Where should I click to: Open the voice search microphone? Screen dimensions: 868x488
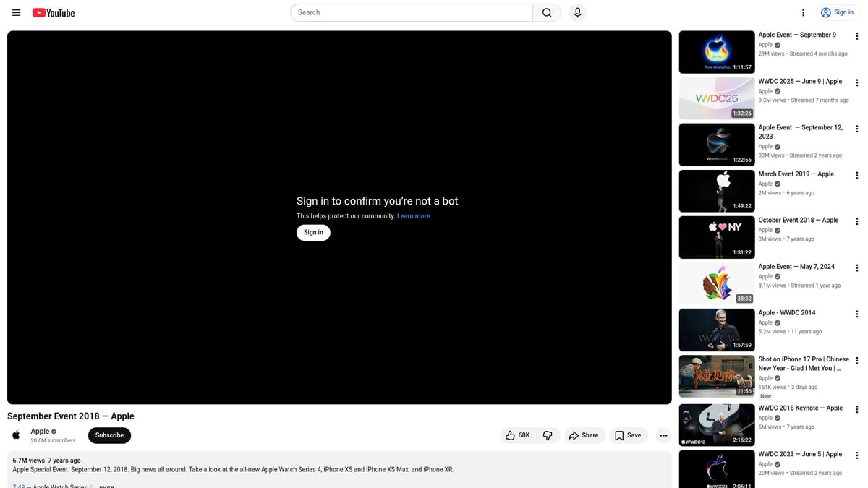click(577, 12)
